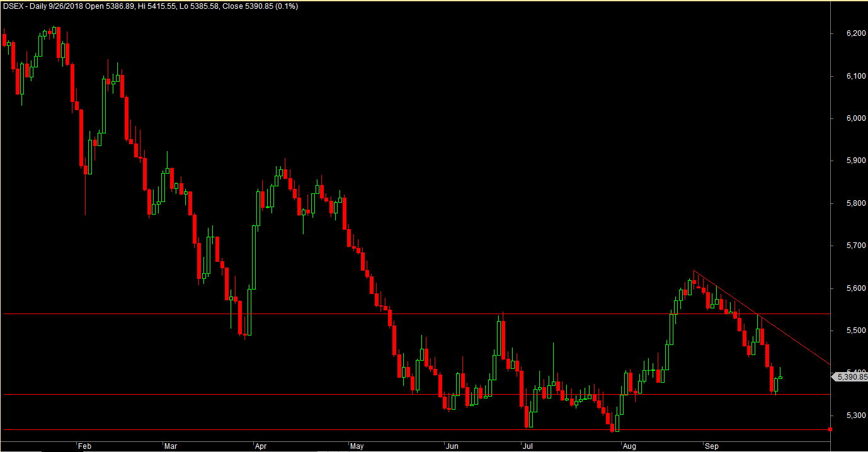This screenshot has width=868, height=452.
Task: Click the DSEX Daily chart title text
Action: (151, 6)
